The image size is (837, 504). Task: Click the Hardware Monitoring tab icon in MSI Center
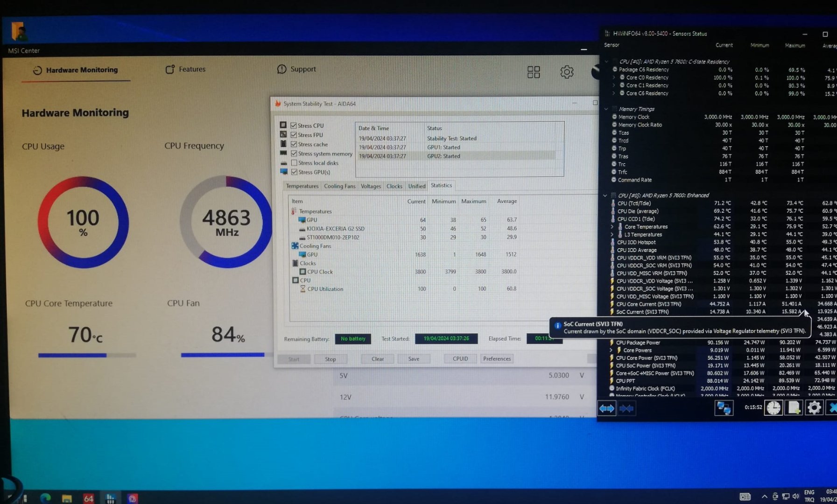click(x=37, y=70)
